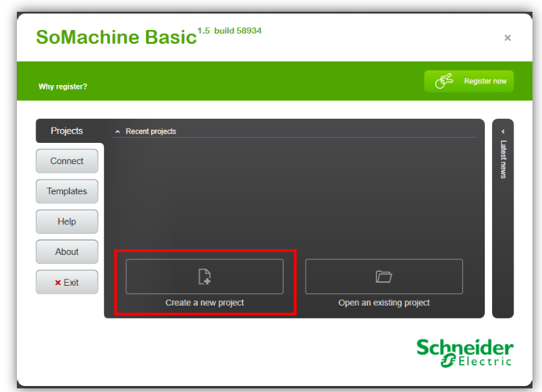Click the open folder icon for existing projects
Screen dimensions: 542x392
384,277
